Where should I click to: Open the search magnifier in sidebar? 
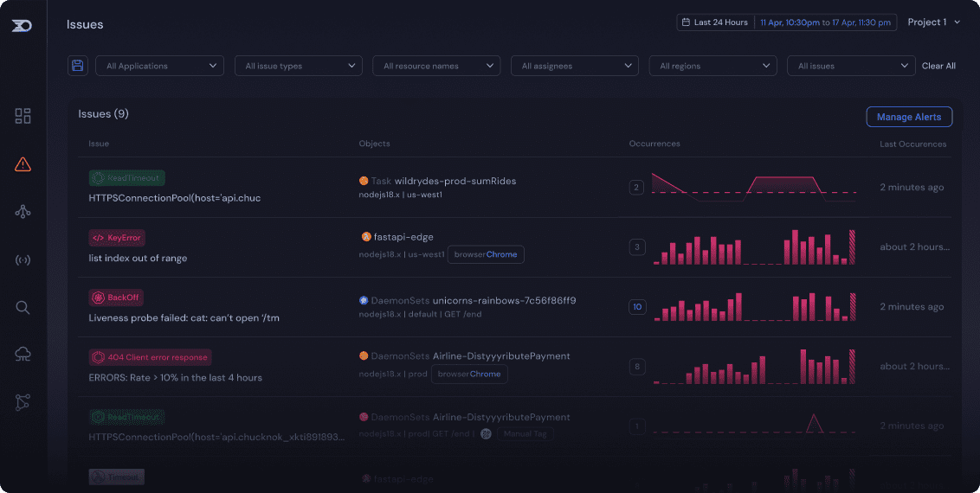point(23,307)
